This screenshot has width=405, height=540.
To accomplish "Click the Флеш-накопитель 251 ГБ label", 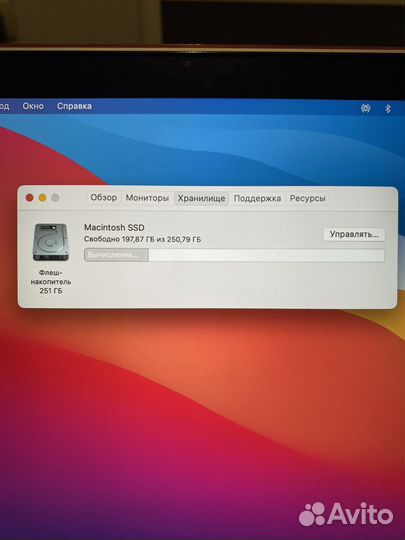I will 51,282.
